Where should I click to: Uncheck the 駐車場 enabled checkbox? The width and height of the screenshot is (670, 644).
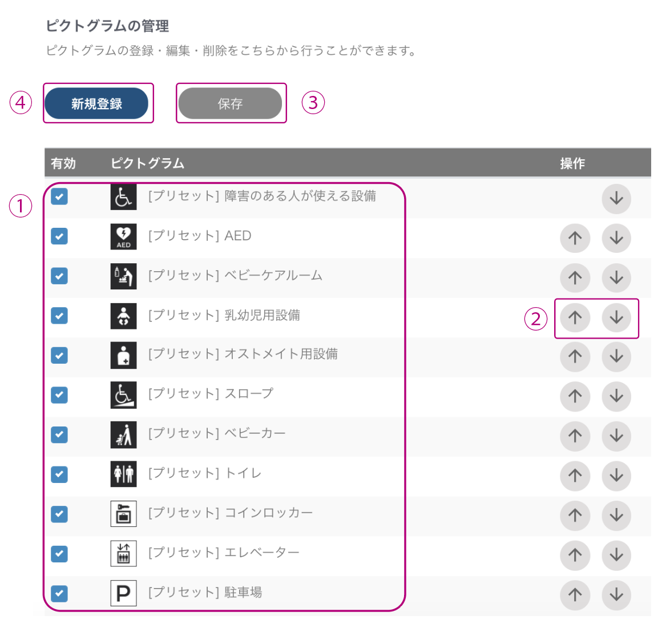click(59, 593)
